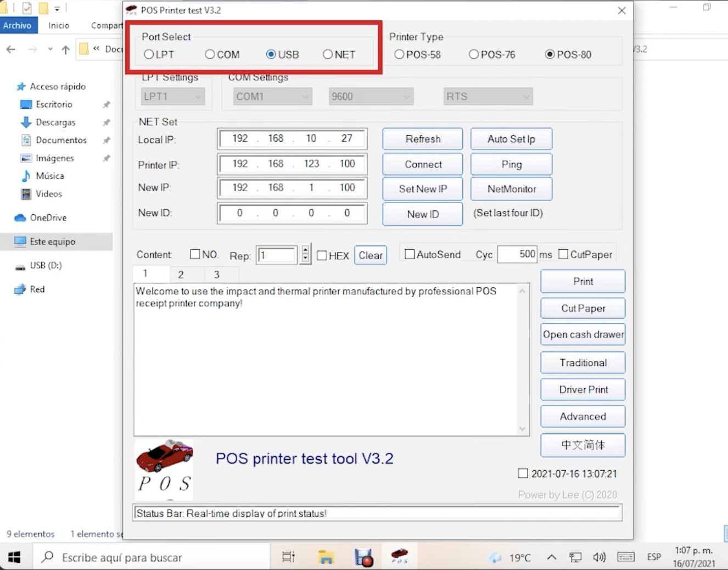This screenshot has height=570, width=728.
Task: Select the NET port radio button
Action: (x=328, y=54)
